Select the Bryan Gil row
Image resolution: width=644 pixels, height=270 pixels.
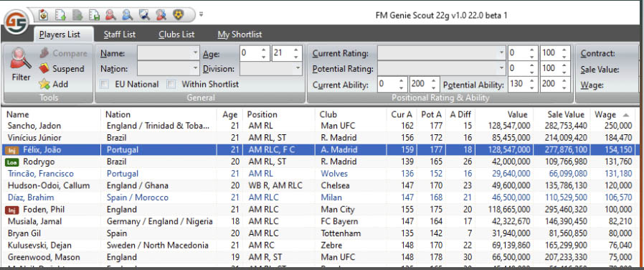321,233
